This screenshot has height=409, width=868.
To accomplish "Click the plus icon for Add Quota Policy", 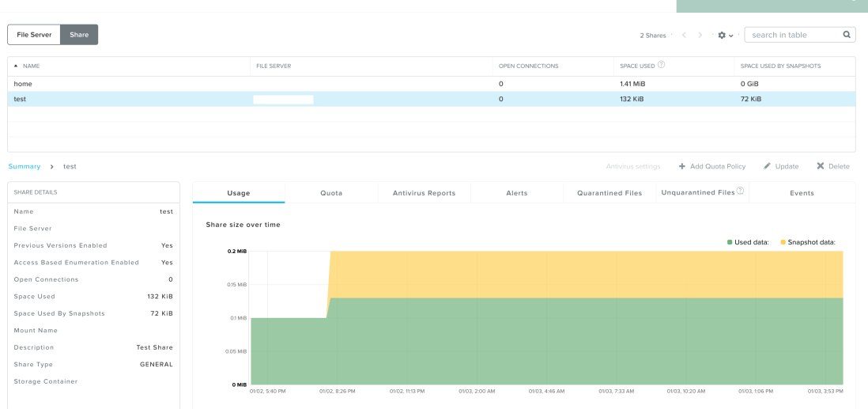I will point(682,166).
